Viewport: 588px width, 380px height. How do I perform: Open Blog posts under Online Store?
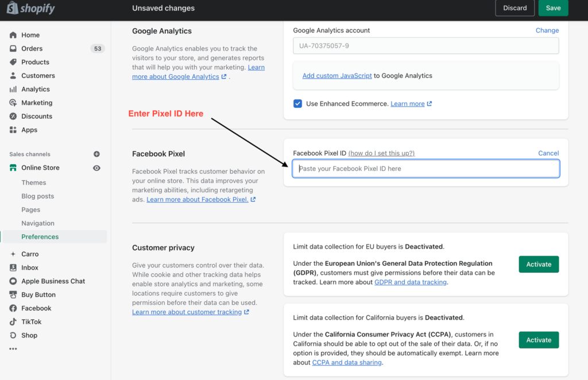pyautogui.click(x=37, y=196)
